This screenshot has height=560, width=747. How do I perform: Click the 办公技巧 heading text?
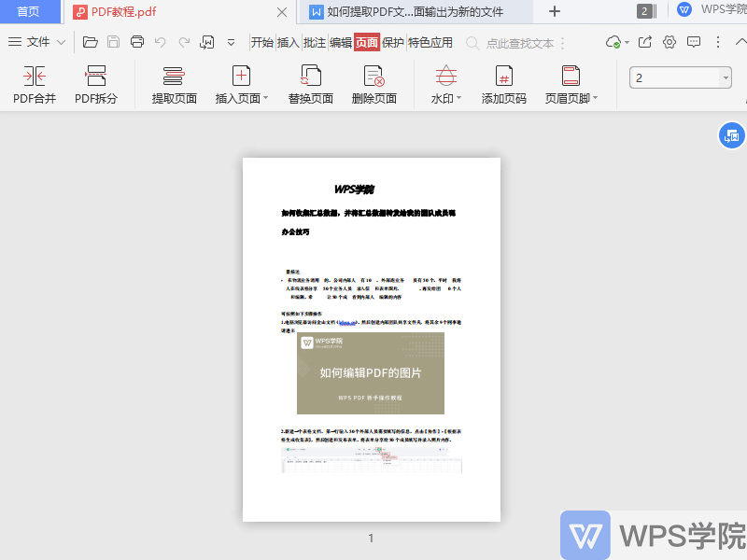point(295,231)
